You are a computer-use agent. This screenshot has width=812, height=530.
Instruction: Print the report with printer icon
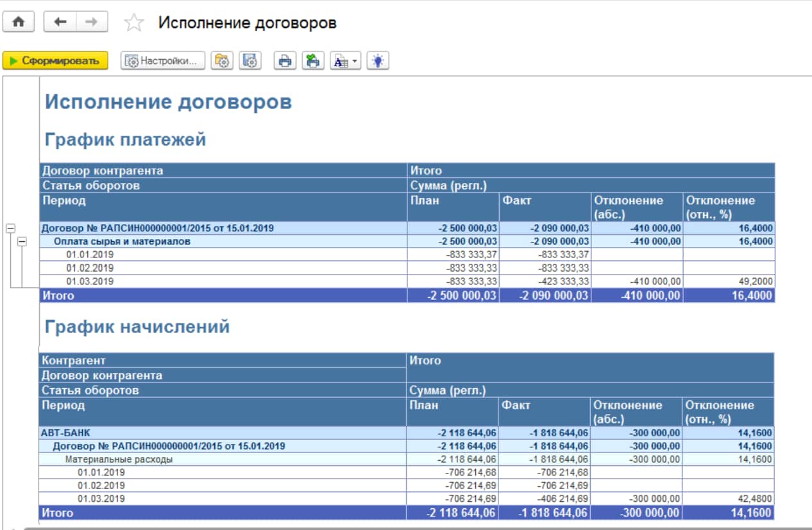pyautogui.click(x=285, y=61)
